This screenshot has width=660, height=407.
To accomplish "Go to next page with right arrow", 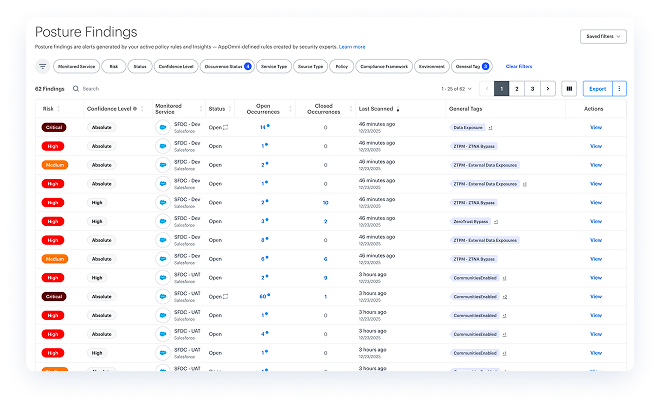I will coord(547,88).
